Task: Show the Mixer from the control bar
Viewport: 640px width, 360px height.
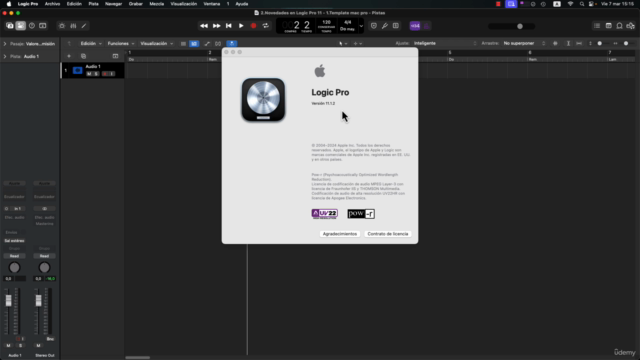Action: click(x=73, y=26)
